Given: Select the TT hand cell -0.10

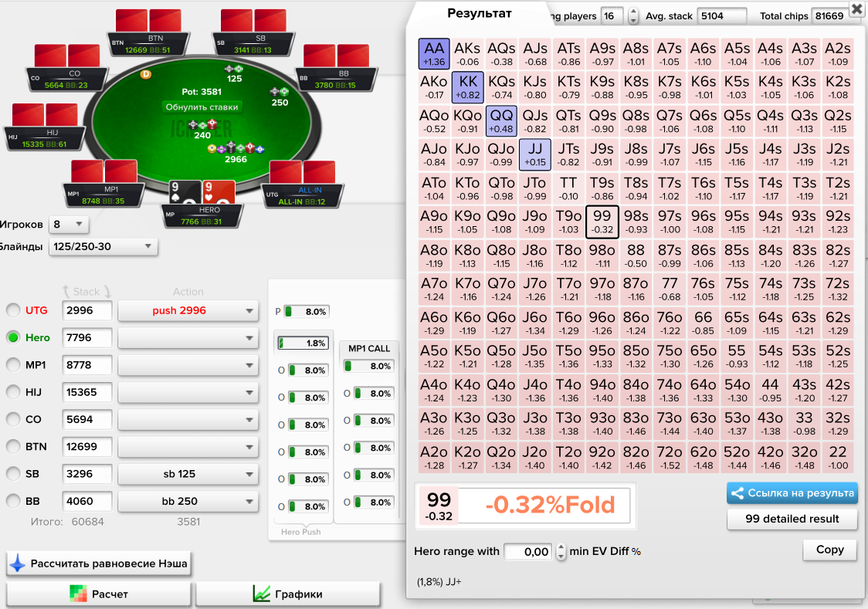Looking at the screenshot, I should tap(568, 188).
